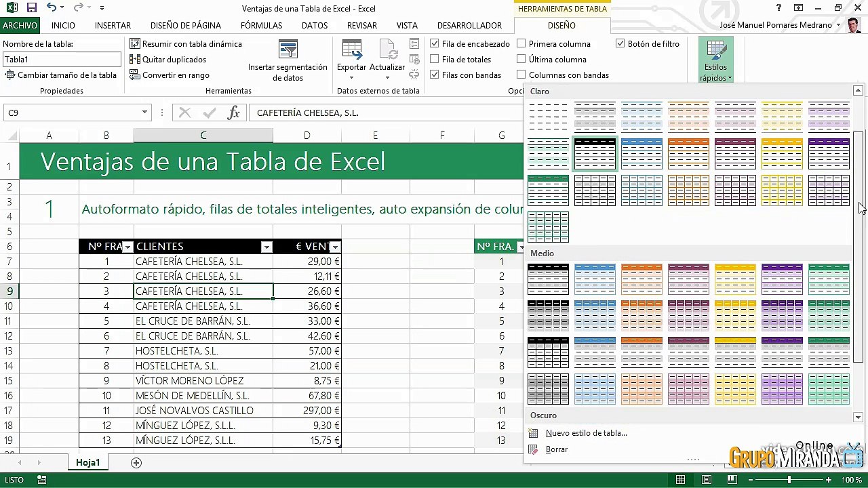Click the open-in-browser icon beside Actualizar
868x488 pixels.
tap(414, 59)
